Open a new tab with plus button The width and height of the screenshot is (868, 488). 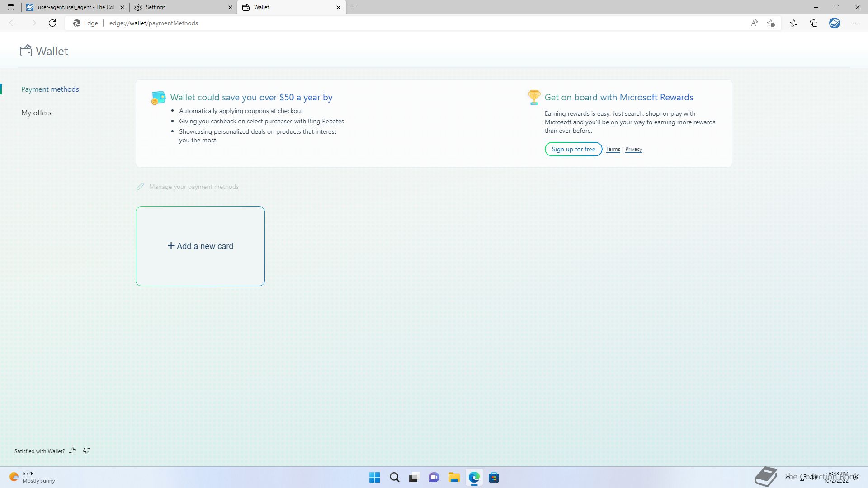(354, 7)
